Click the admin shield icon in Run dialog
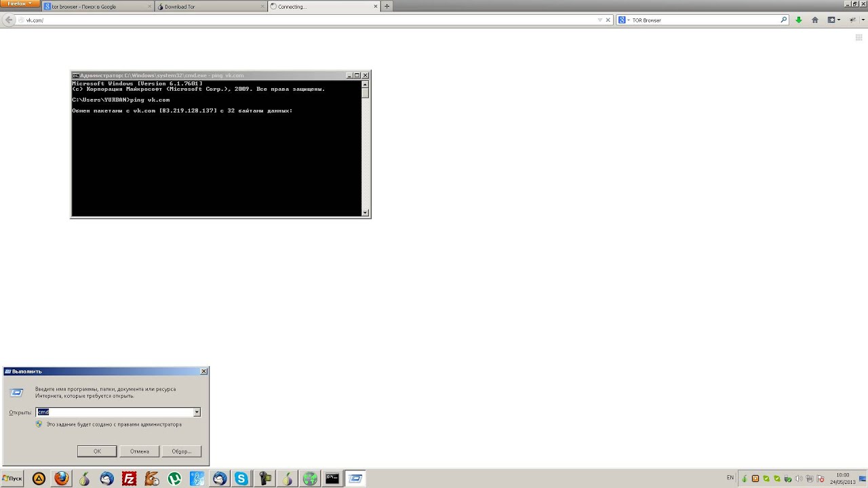The width and height of the screenshot is (868, 488). pos(39,424)
